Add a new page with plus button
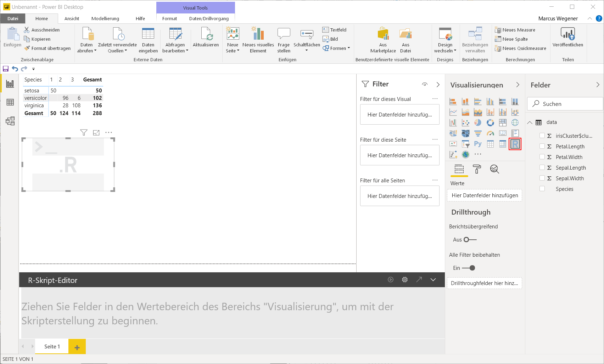 coord(77,347)
